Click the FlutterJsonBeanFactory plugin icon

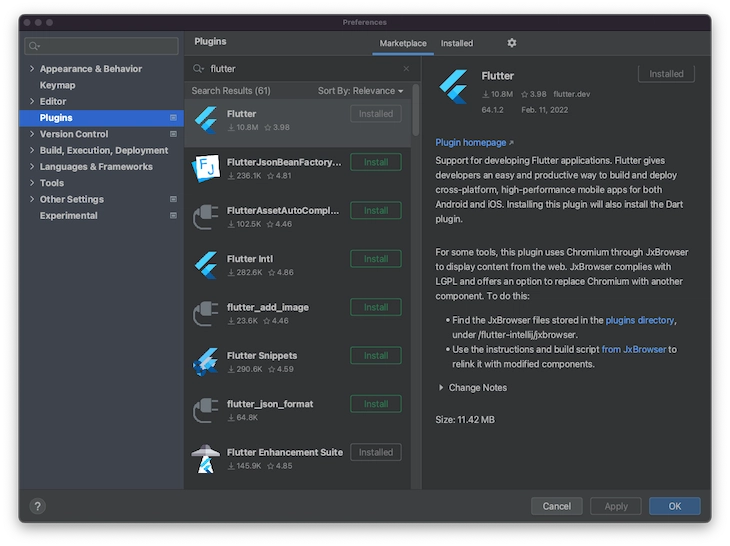point(206,163)
